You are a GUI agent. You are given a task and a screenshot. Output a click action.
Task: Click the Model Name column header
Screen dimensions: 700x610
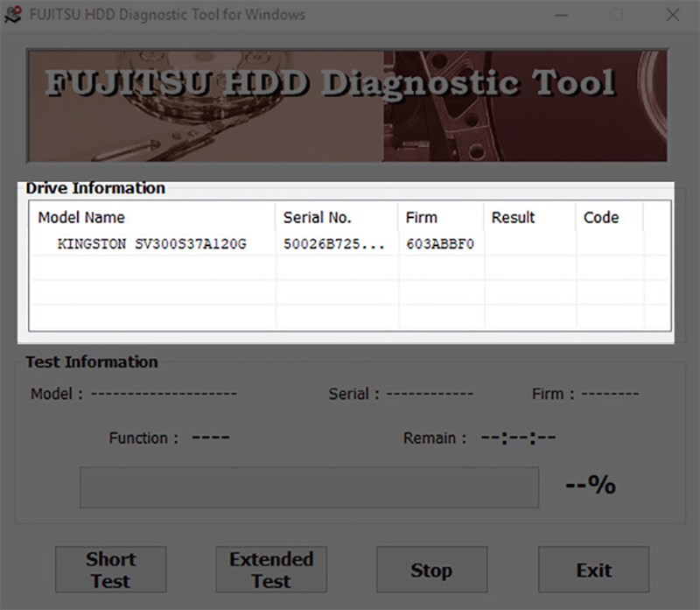click(152, 217)
